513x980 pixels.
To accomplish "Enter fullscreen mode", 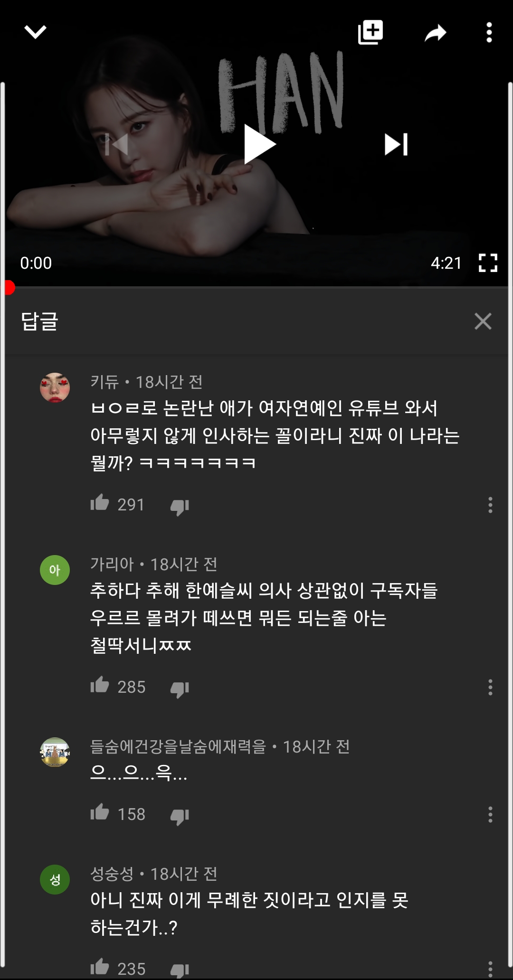I will pyautogui.click(x=488, y=263).
